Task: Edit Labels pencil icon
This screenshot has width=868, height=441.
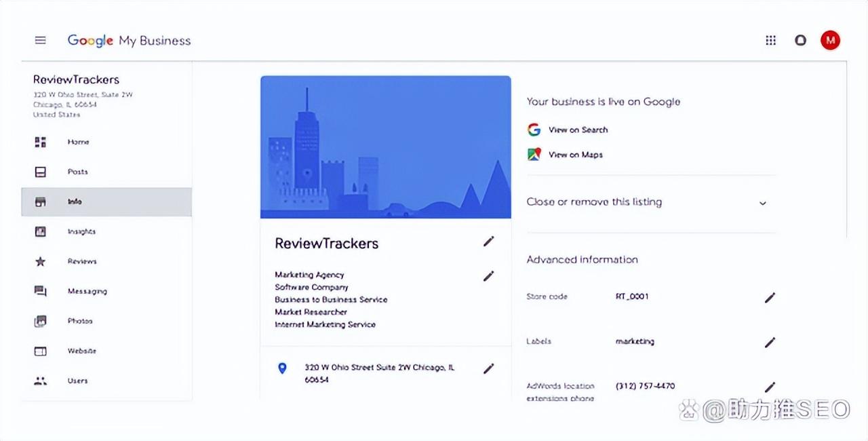Action: tap(770, 342)
